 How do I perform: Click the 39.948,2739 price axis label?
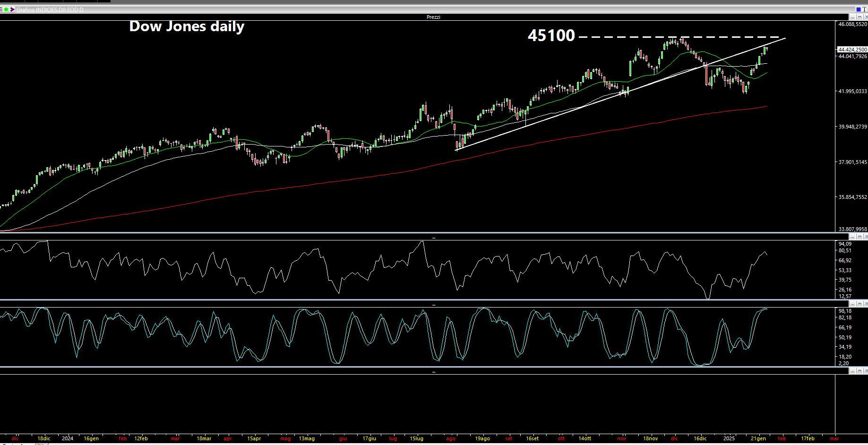click(853, 127)
